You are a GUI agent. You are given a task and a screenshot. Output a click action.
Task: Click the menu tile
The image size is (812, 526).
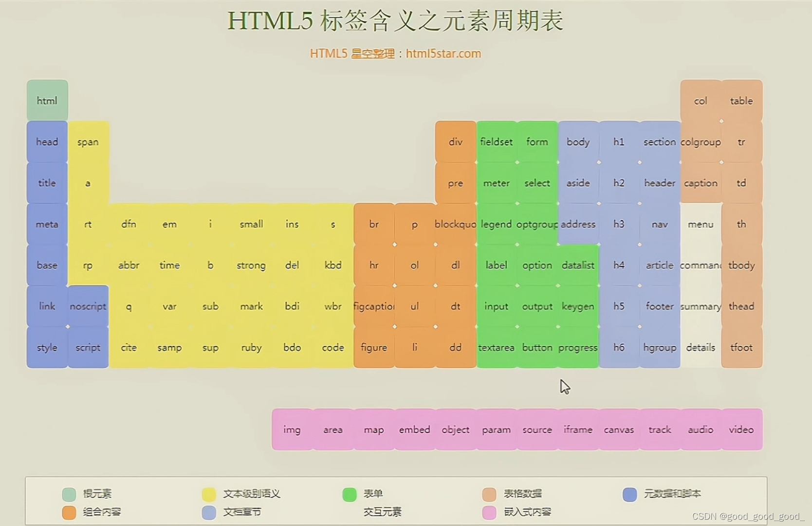(x=701, y=224)
